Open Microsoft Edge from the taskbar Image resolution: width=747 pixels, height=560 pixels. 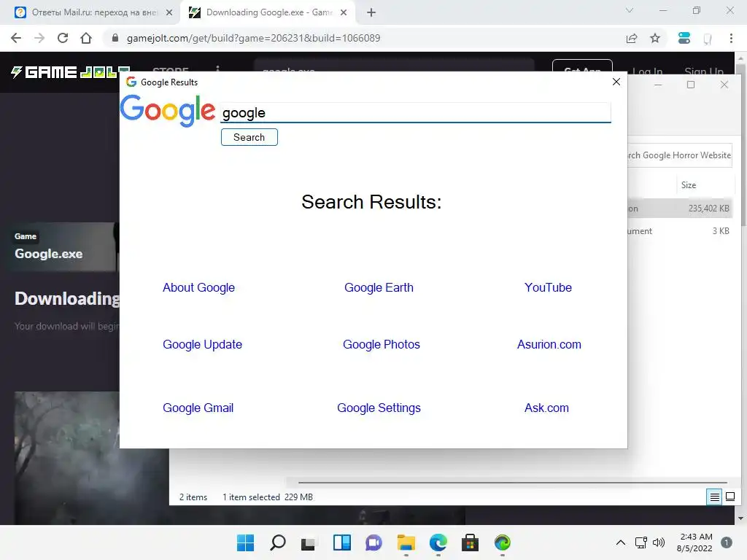coord(438,542)
